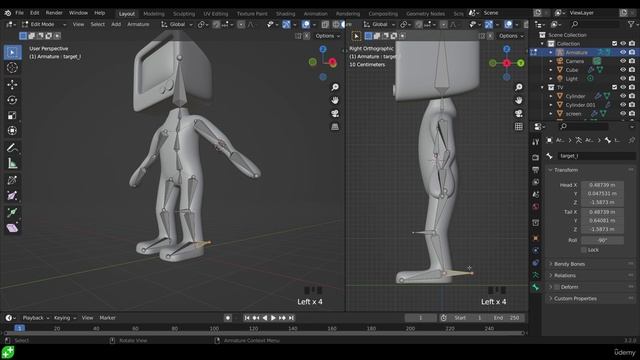
Task: Toggle visibility eye of TV collection
Action: tap(623, 87)
